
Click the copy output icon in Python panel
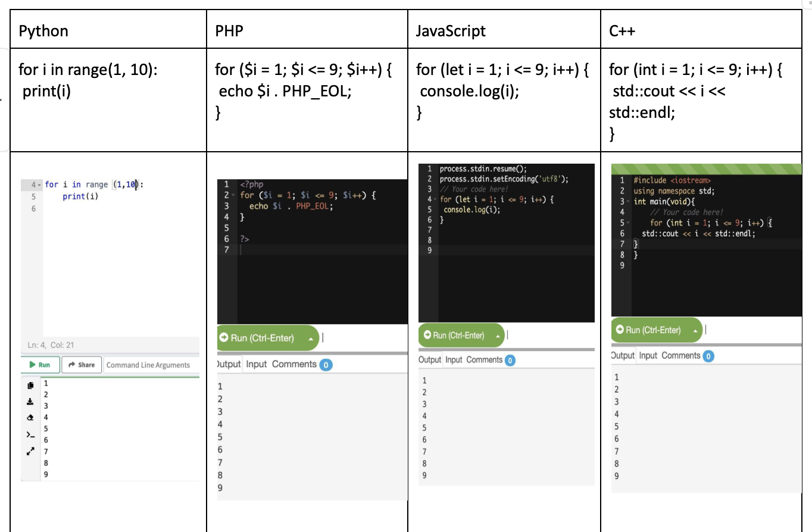click(30, 384)
